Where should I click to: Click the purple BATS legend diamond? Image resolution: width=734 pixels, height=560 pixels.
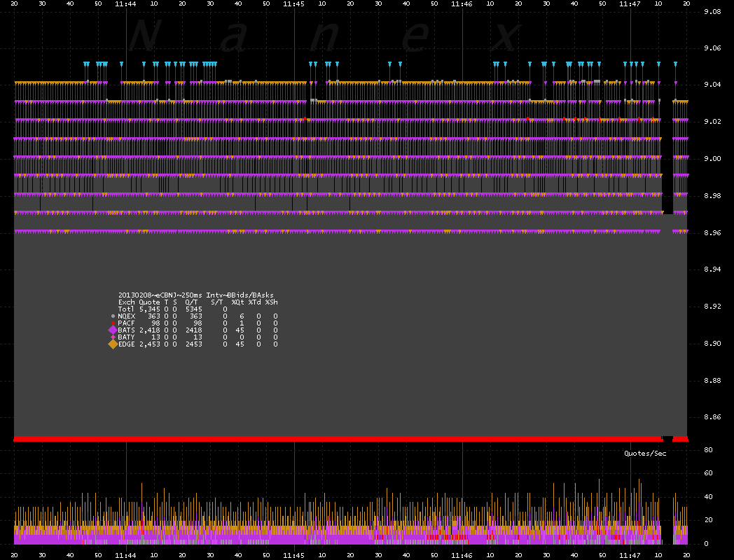(x=113, y=330)
